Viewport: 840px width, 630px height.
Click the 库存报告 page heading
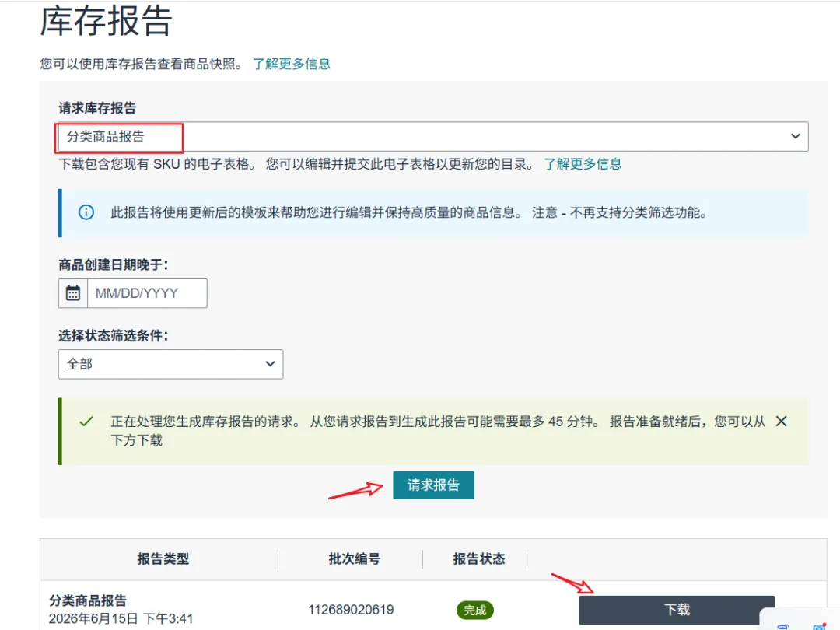click(106, 22)
